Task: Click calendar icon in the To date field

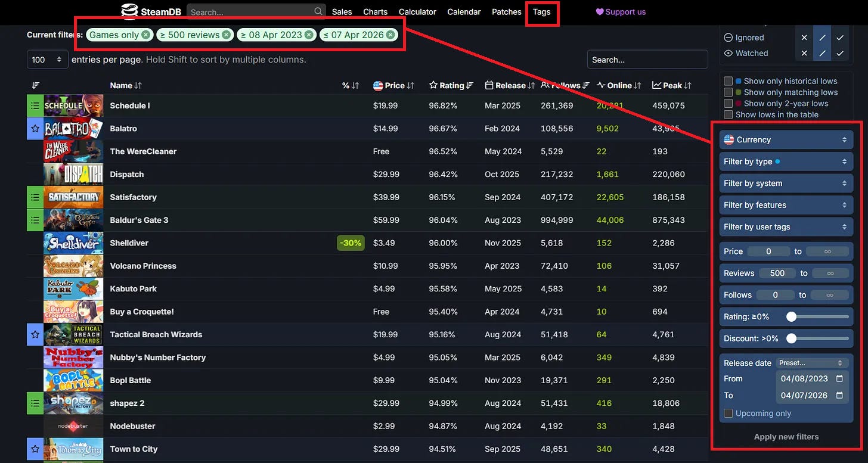Action: coord(840,395)
